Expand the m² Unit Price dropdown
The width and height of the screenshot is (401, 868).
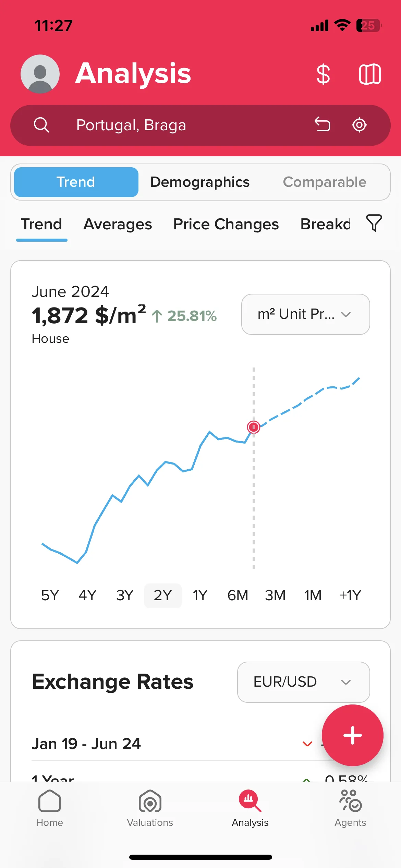305,314
